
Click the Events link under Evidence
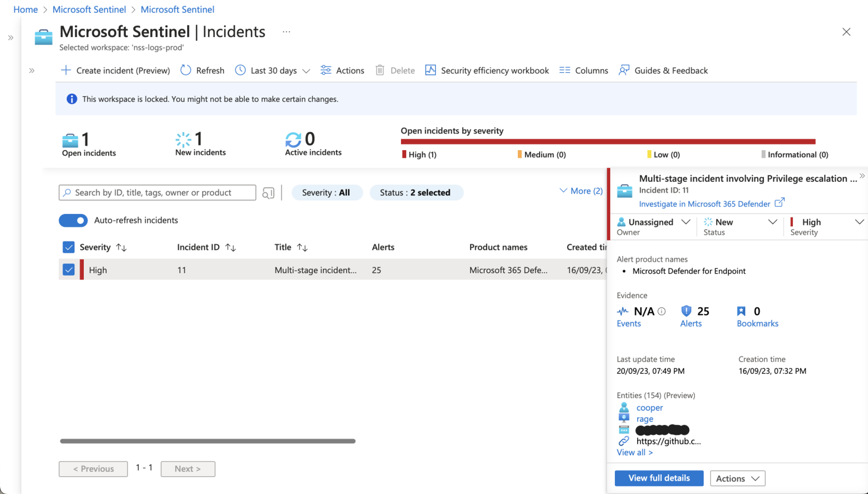click(628, 324)
